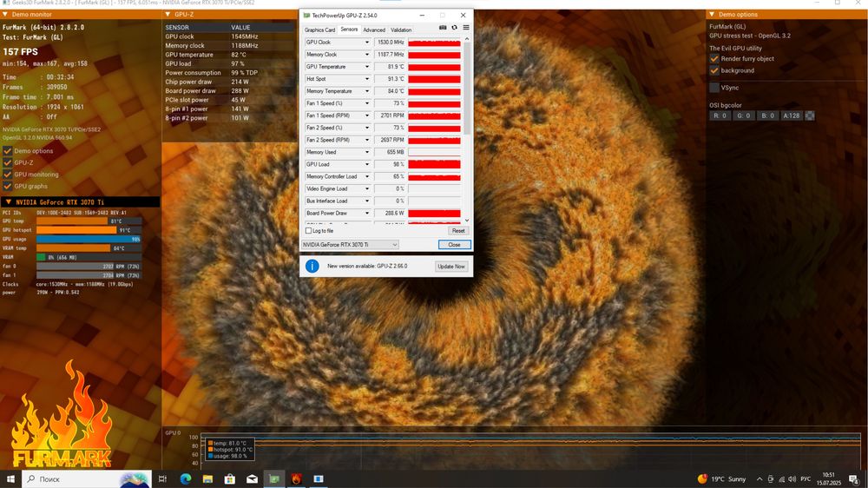Toggle the Demo options checkbox in Demo monitor

(7, 151)
